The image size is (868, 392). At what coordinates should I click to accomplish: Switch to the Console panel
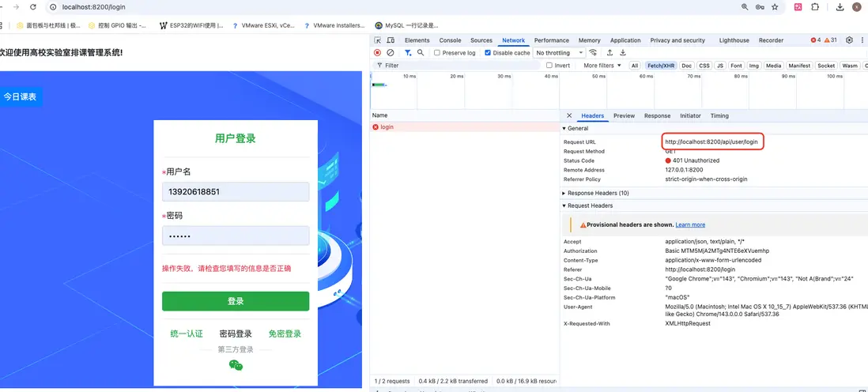pos(450,40)
